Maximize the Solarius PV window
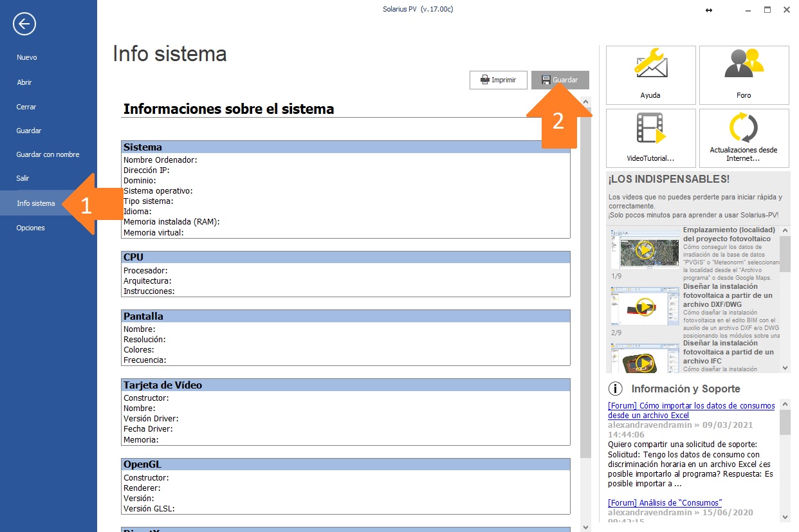Viewport: 799px width, 532px height. pyautogui.click(x=767, y=10)
